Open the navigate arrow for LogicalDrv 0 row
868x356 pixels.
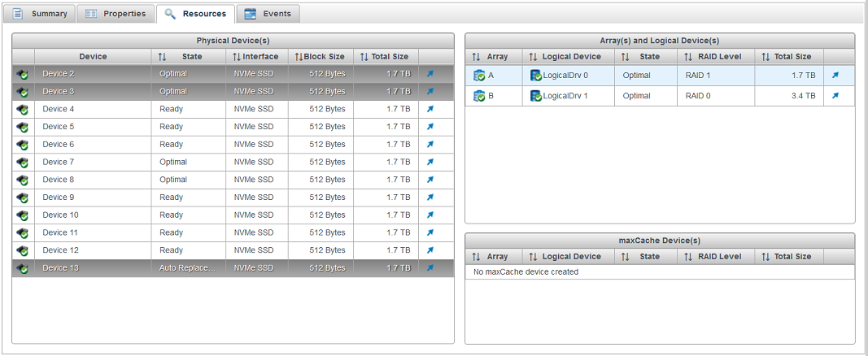click(x=835, y=75)
